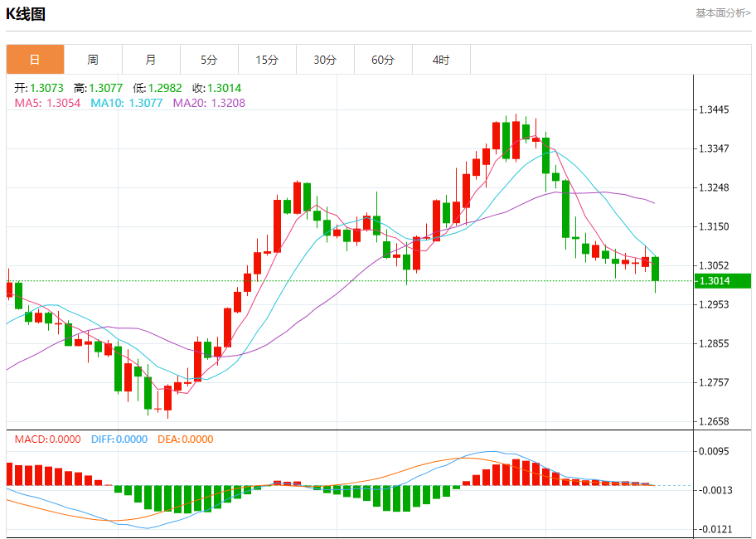Open the 4时 timeframe tab
Screen dimensions: 756x539
tap(441, 60)
